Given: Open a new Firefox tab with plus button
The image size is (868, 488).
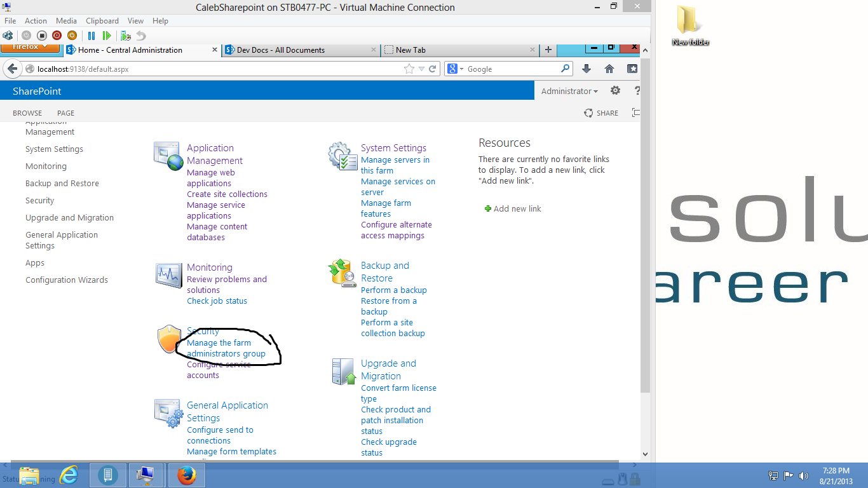Looking at the screenshot, I should (548, 50).
